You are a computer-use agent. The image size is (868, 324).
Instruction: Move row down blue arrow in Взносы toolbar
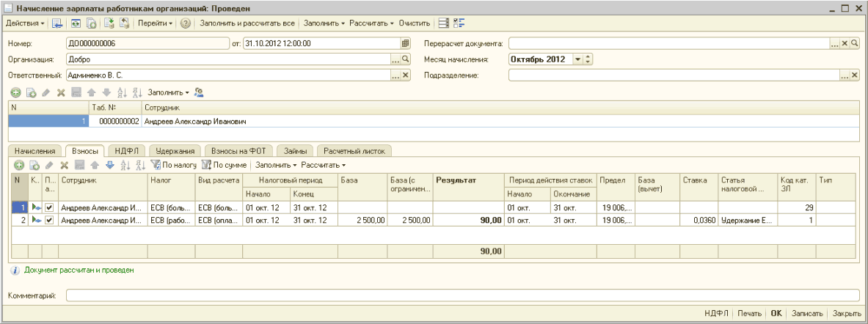tap(109, 165)
